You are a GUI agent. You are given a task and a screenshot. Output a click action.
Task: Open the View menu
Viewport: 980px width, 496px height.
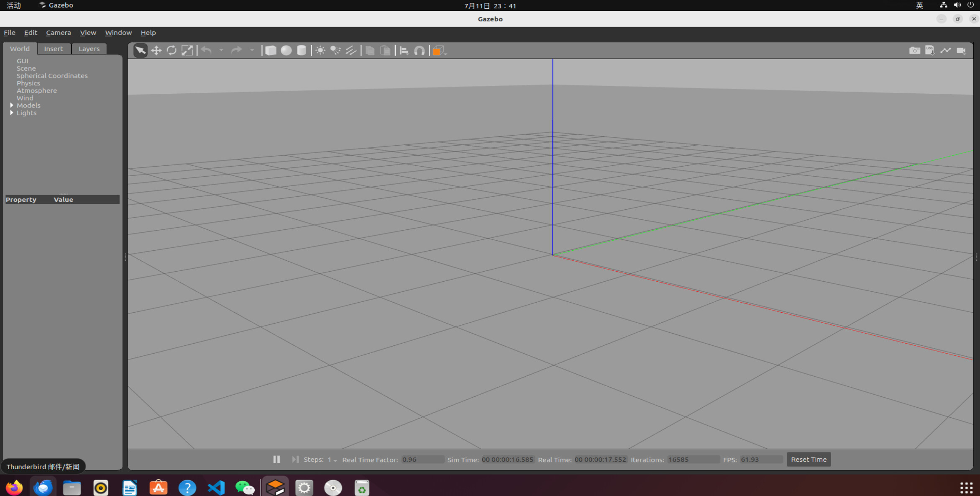[88, 33]
